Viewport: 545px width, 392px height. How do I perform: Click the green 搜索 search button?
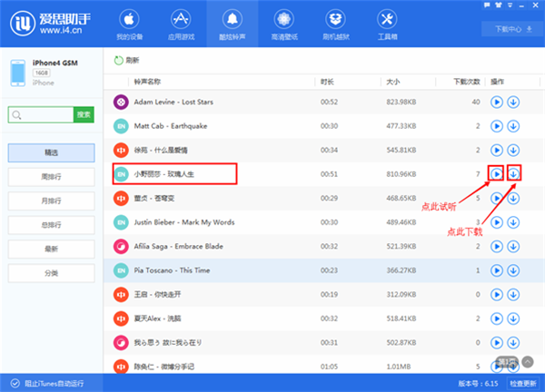84,114
